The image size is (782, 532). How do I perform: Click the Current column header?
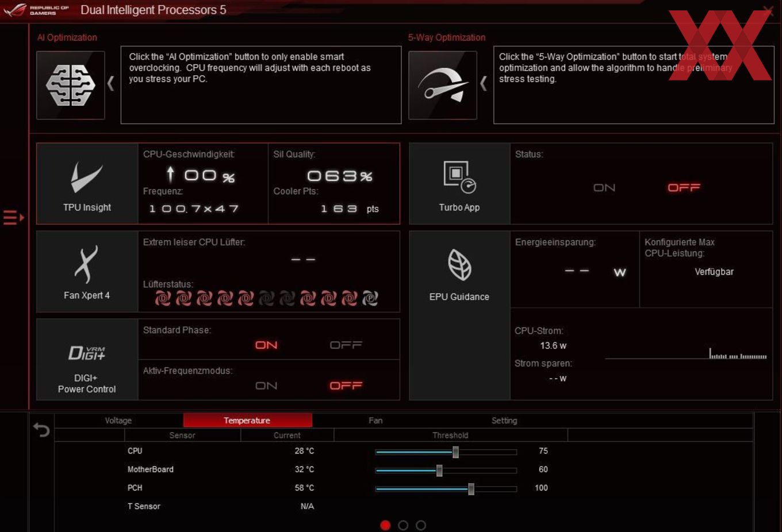pyautogui.click(x=287, y=435)
